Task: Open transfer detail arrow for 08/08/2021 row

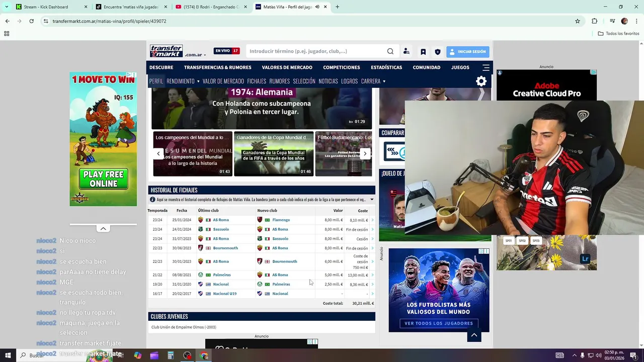Action: pyautogui.click(x=372, y=275)
